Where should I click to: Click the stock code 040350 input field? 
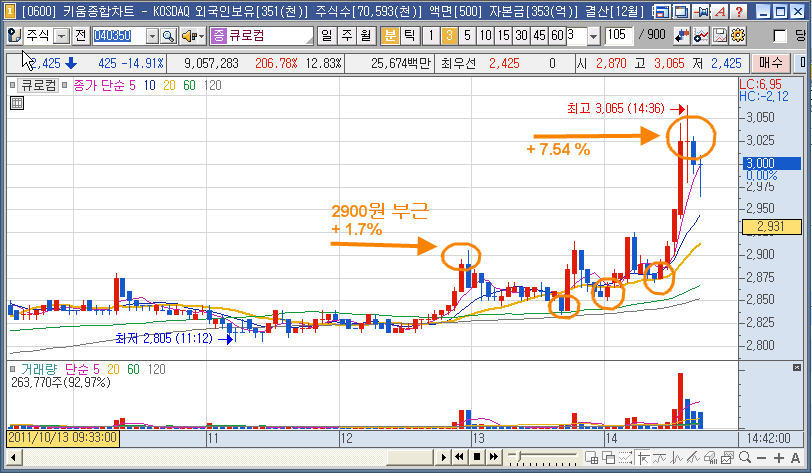(119, 36)
